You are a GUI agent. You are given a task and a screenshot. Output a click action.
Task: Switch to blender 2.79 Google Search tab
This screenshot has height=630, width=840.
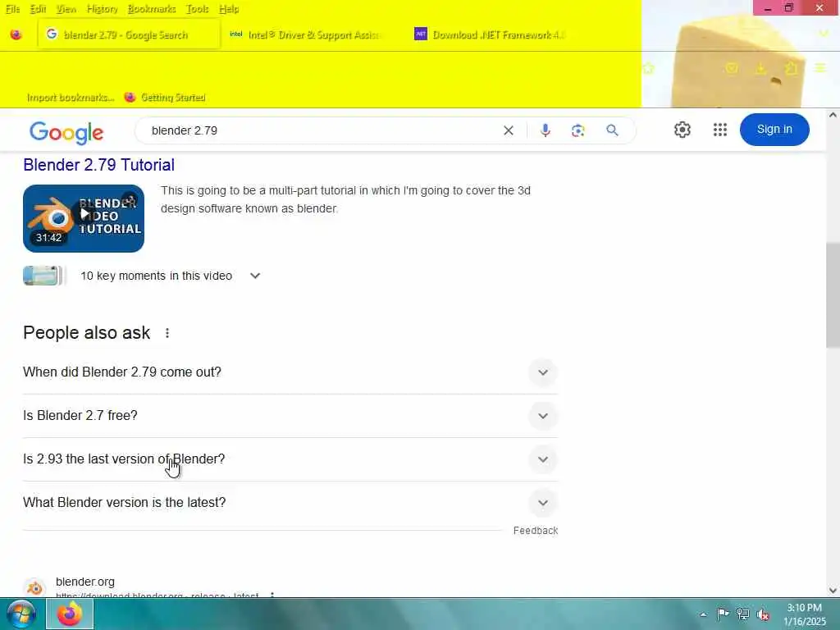129,34
